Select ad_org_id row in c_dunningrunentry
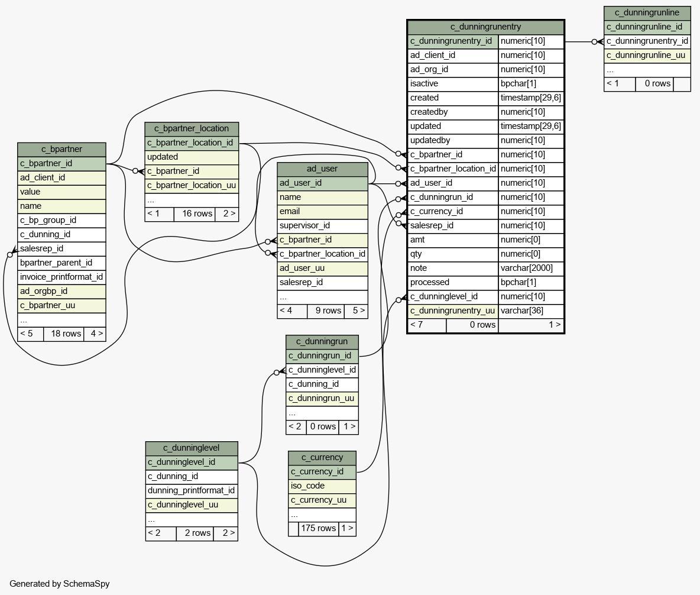 (x=453, y=70)
